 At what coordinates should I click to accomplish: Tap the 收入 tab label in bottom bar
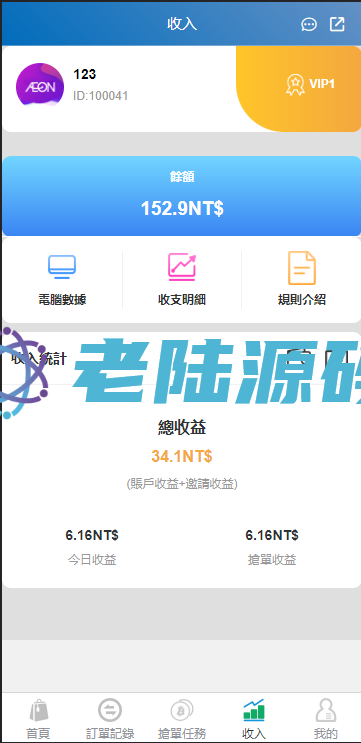[254, 734]
